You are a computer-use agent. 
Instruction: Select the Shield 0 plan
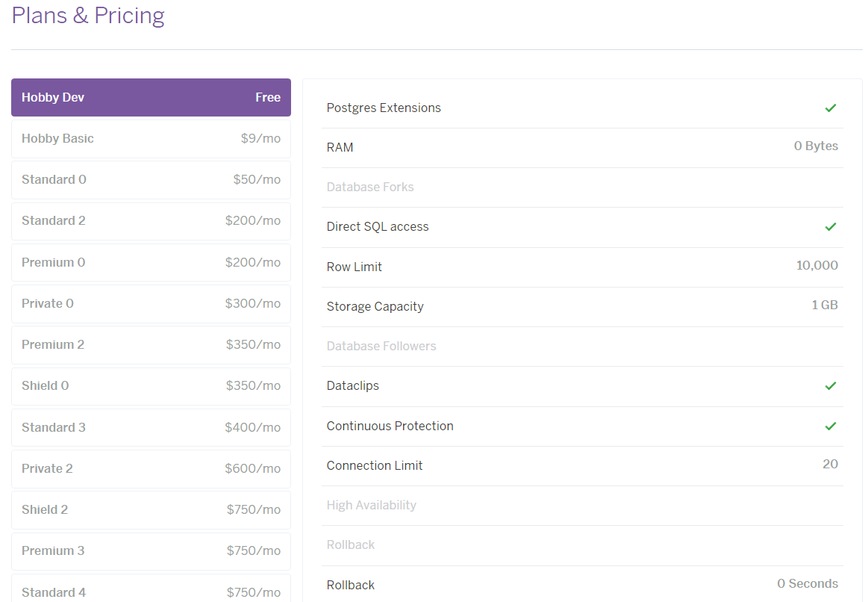click(151, 385)
